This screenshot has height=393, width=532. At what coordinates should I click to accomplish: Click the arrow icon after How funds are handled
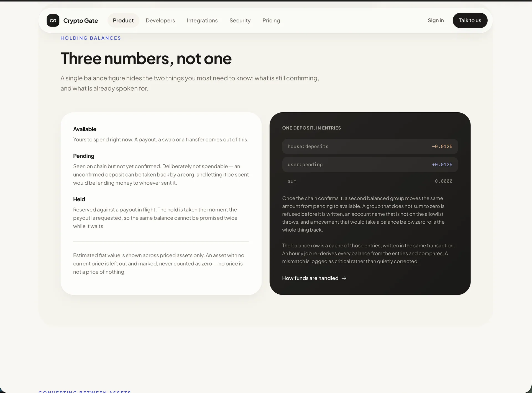(344, 278)
